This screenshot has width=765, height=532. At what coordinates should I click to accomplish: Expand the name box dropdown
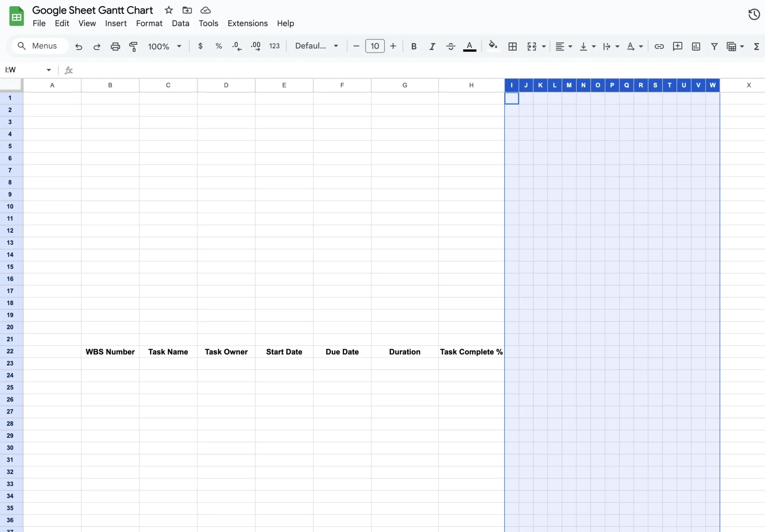[49, 69]
